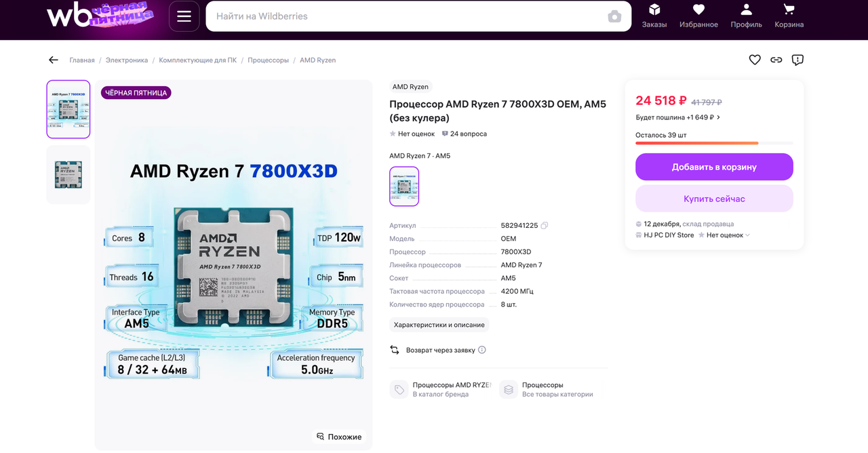Click the Линейка процессоров AMD Ryzen 7 value

[521, 265]
